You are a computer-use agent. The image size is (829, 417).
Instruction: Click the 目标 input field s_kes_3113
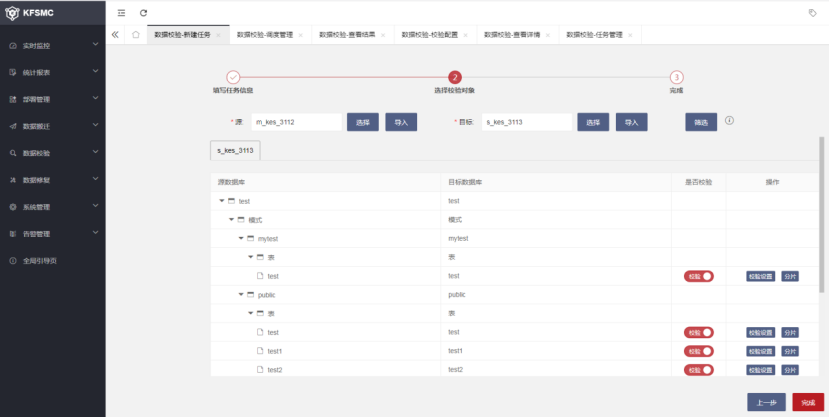pyautogui.click(x=527, y=122)
